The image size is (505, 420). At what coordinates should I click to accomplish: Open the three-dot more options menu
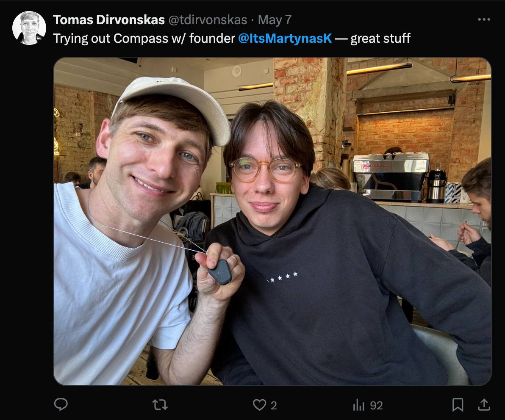point(483,19)
